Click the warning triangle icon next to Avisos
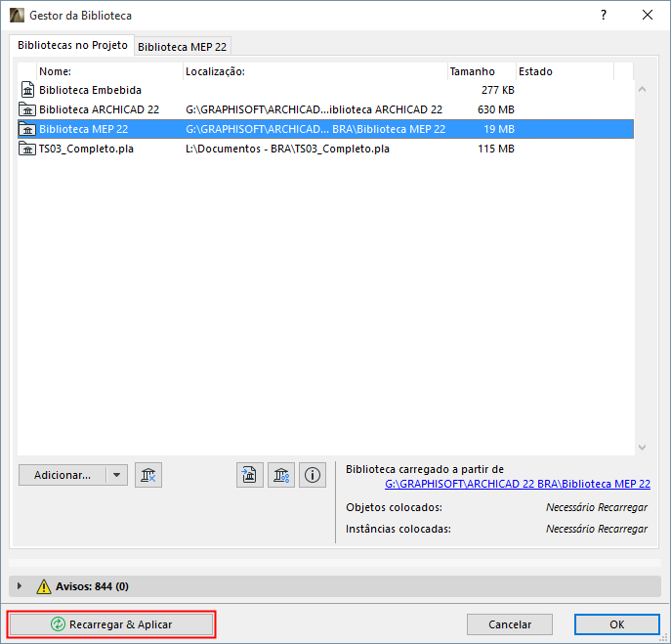Viewport: 671px width, 644px height. click(44, 586)
